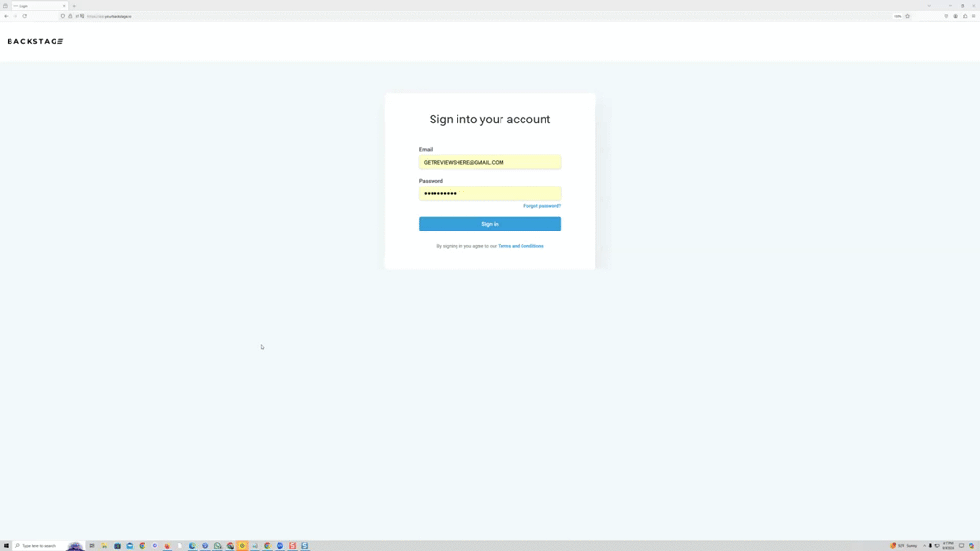Open Task View in taskbar

(x=92, y=546)
